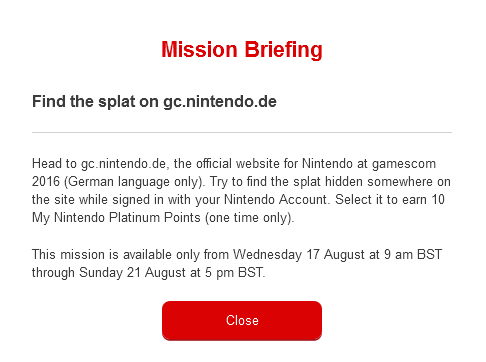Click the red Mission Briefing title
This screenshot has height=362, width=486.
click(242, 50)
